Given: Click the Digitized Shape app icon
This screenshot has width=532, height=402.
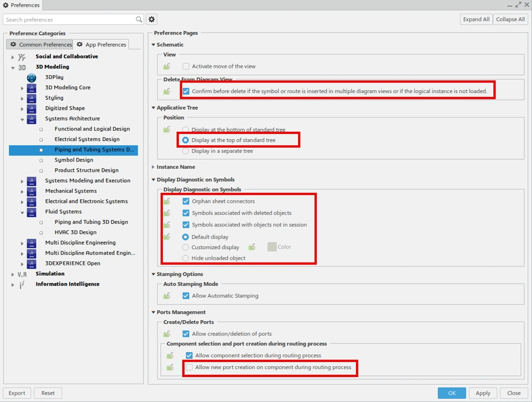Looking at the screenshot, I should click(x=32, y=109).
